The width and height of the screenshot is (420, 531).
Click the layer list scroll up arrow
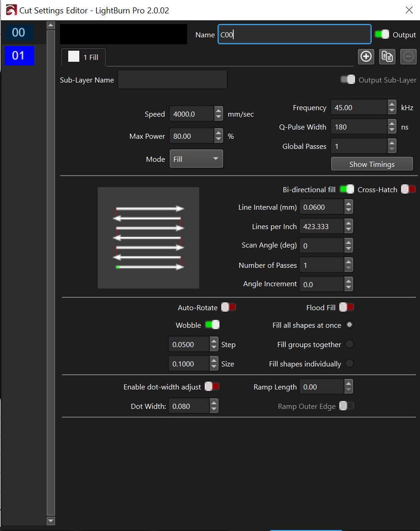click(x=51, y=25)
